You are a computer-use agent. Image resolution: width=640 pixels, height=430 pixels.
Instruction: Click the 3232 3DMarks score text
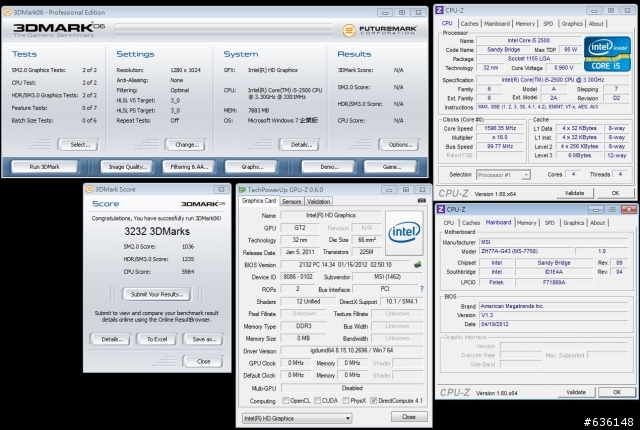point(157,231)
